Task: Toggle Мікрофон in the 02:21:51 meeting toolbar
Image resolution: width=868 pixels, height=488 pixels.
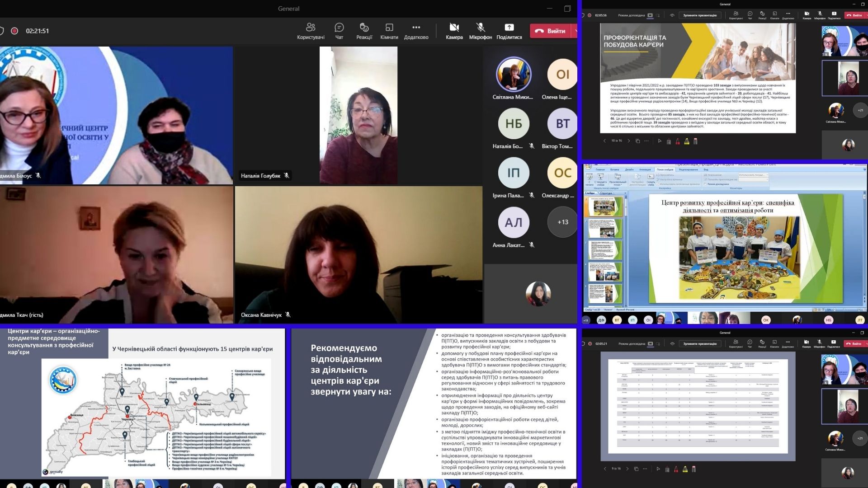Action: 480,28
